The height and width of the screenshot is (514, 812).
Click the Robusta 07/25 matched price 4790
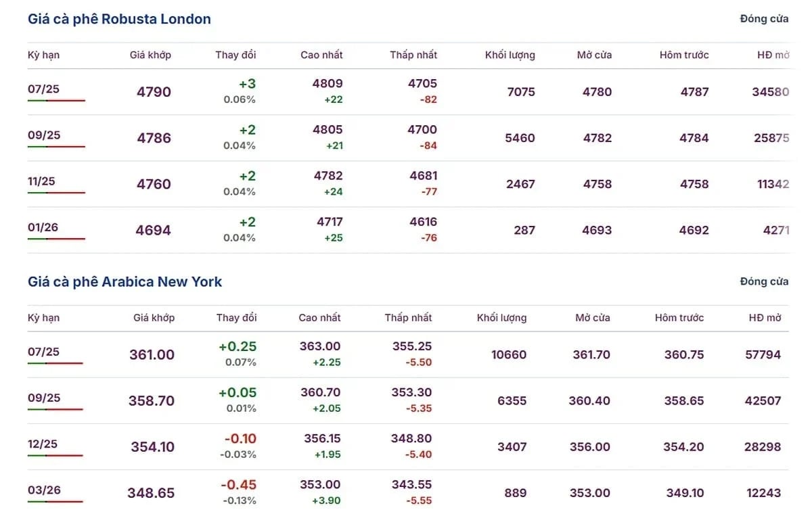(x=154, y=92)
